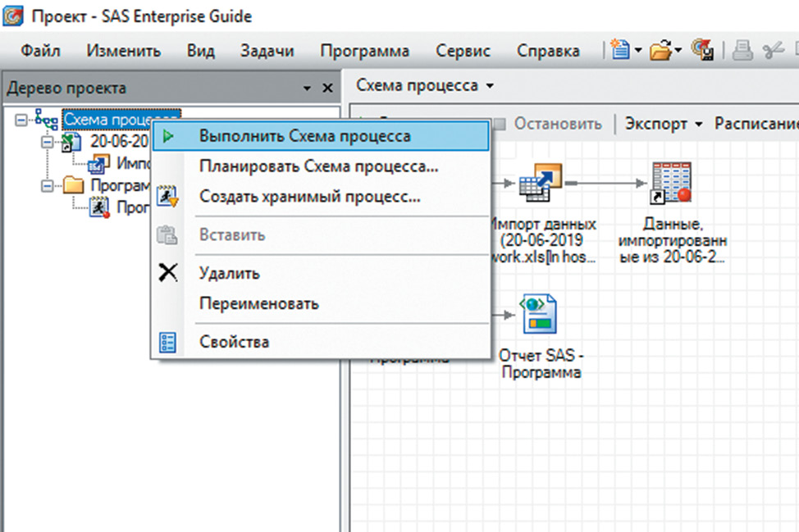Select the imported data table node icon

coord(672,182)
